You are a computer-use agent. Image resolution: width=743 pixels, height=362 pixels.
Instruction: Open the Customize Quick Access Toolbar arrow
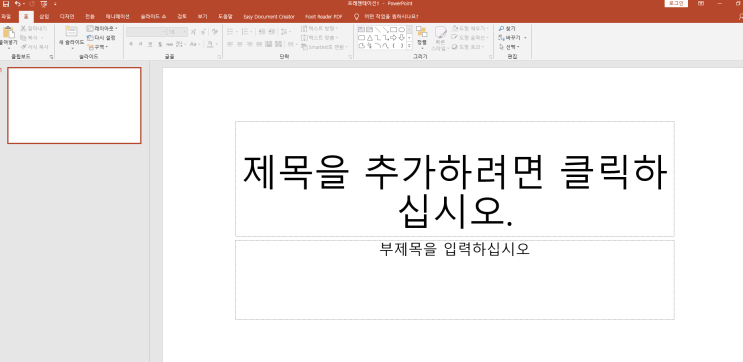(55, 4)
